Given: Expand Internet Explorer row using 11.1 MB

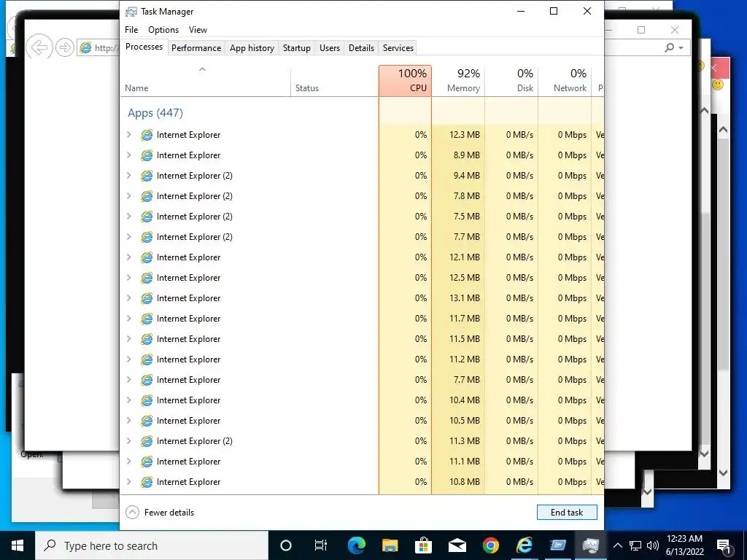Looking at the screenshot, I should click(x=128, y=462).
